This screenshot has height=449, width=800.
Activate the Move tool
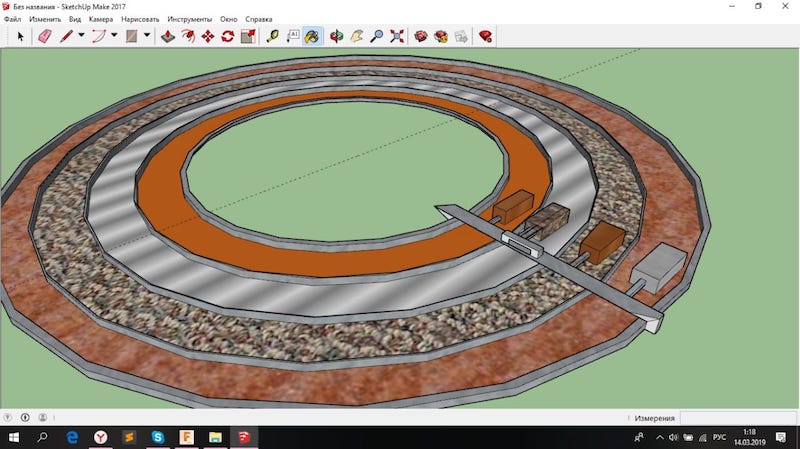(x=208, y=36)
